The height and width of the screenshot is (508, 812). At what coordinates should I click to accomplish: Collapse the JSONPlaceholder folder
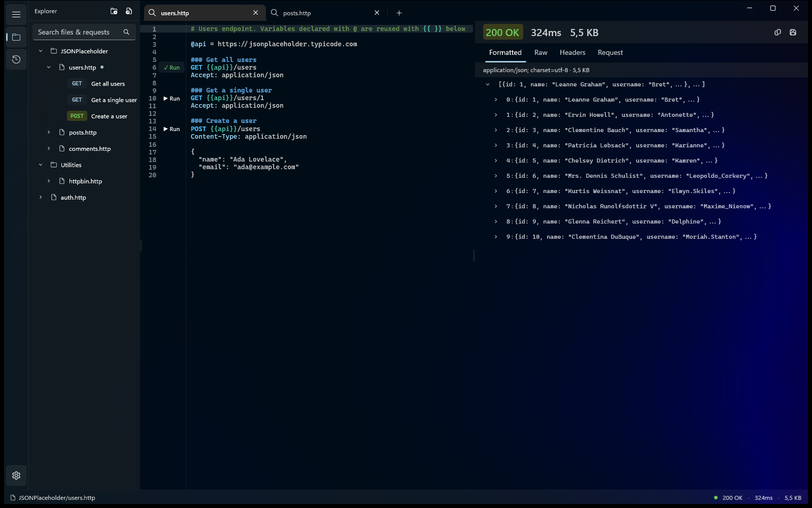(41, 51)
